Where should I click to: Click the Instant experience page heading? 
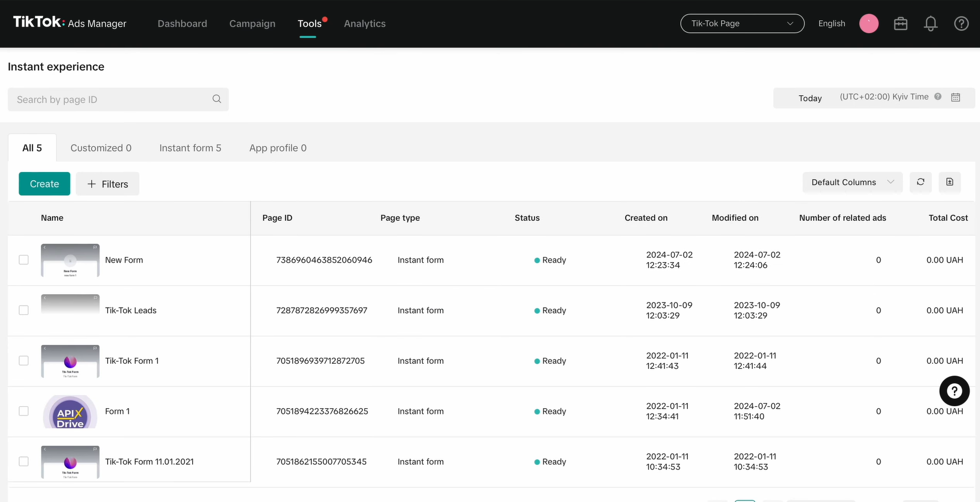click(x=56, y=66)
